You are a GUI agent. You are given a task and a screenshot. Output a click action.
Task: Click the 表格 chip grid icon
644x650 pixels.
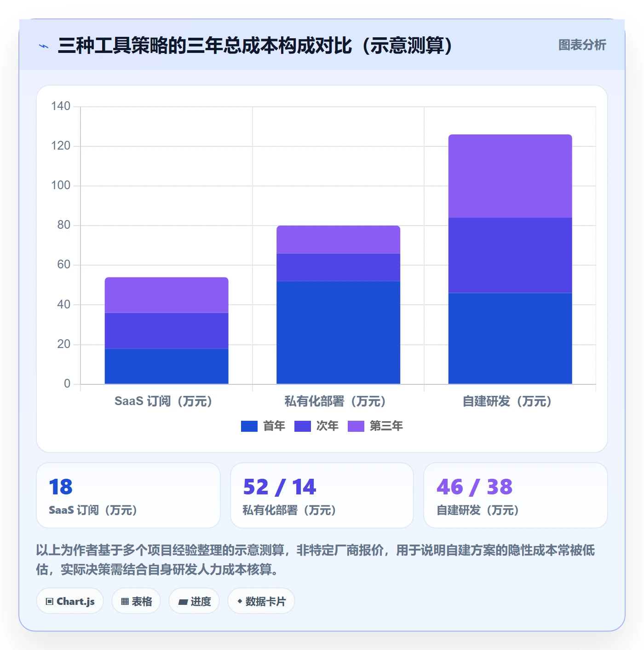125,602
